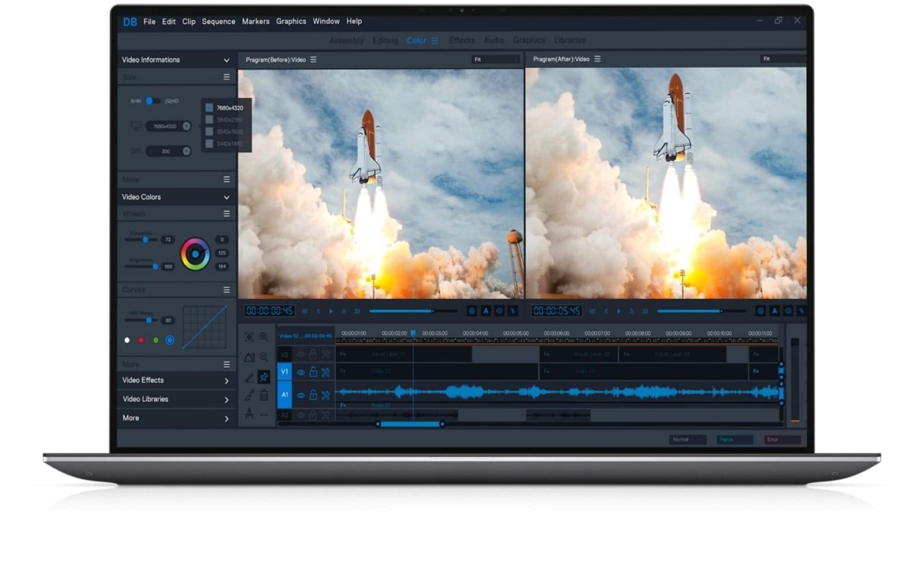Select the paintbrush tool
This screenshot has width=924, height=570.
click(249, 395)
